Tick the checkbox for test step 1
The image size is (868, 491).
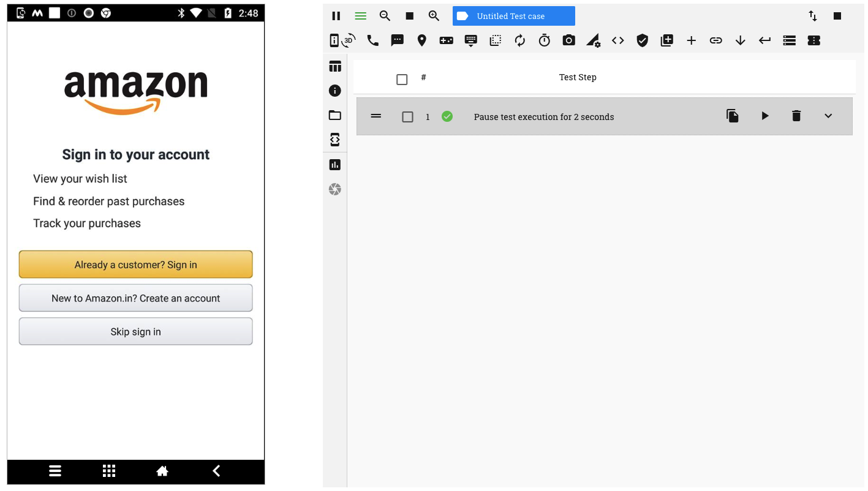tap(407, 116)
